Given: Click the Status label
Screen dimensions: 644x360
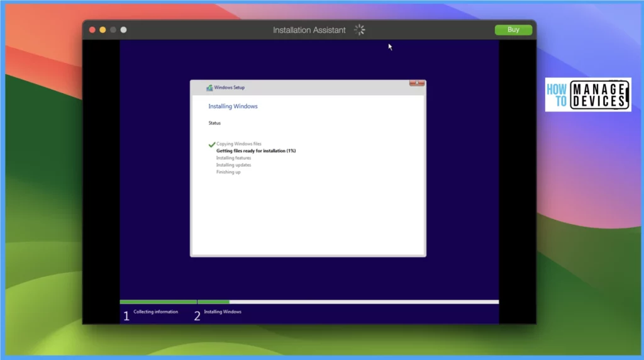Looking at the screenshot, I should click(x=214, y=123).
